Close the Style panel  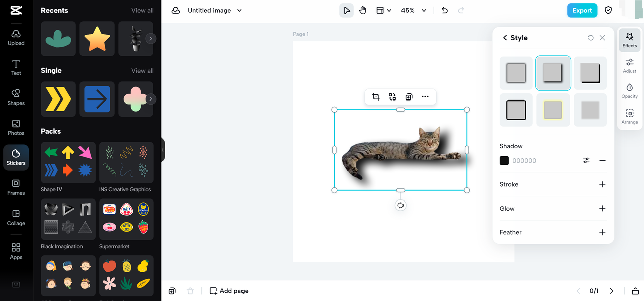[602, 38]
